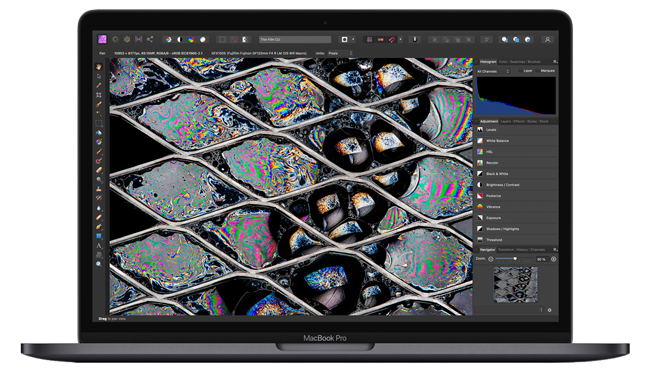Click the assistant manager icon
This screenshot has width=650, height=372.
[x=414, y=39]
